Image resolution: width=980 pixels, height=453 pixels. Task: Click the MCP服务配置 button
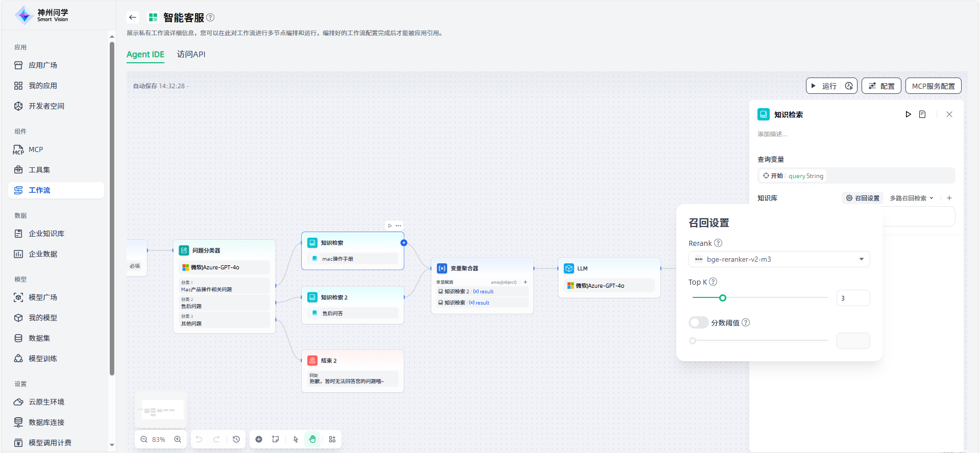(933, 86)
